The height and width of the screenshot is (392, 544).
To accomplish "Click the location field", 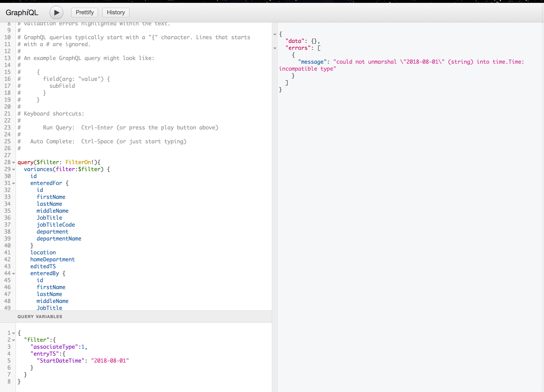I will [x=43, y=253].
